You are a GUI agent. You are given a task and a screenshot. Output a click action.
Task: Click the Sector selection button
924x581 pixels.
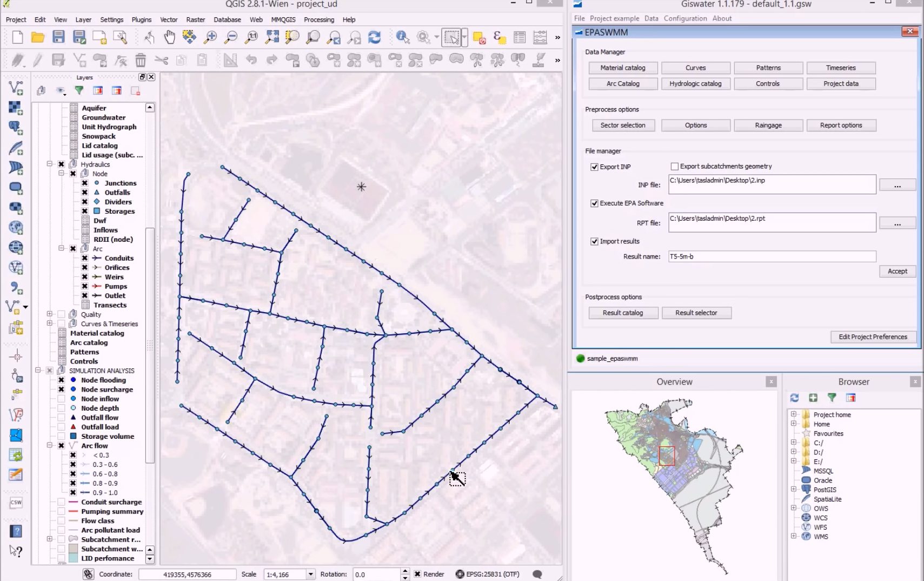pyautogui.click(x=623, y=125)
